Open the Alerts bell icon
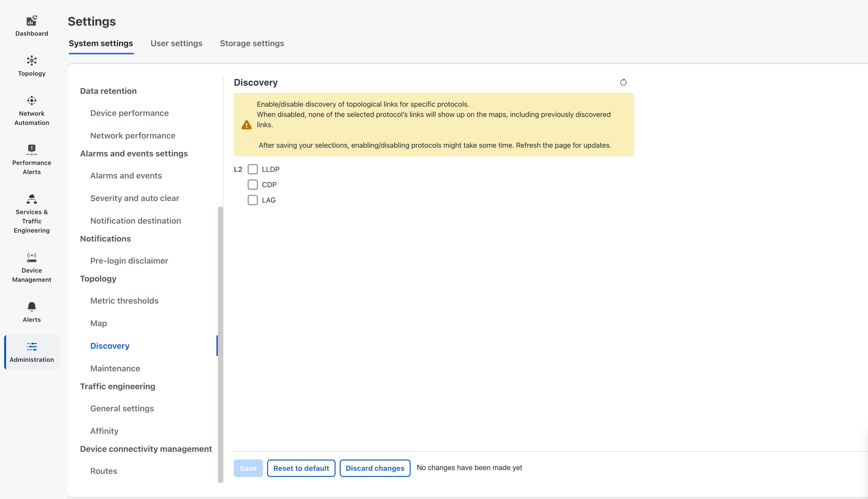Screen dimensions: 868x499 point(32,307)
